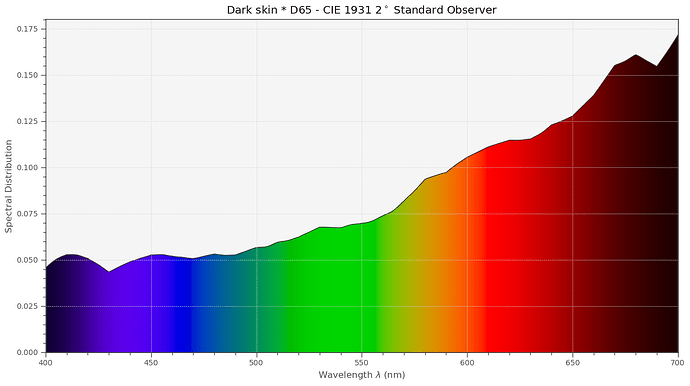This screenshot has height=386, width=690.
Task: Click the 0.125 y-axis tick label
Action: 28,121
